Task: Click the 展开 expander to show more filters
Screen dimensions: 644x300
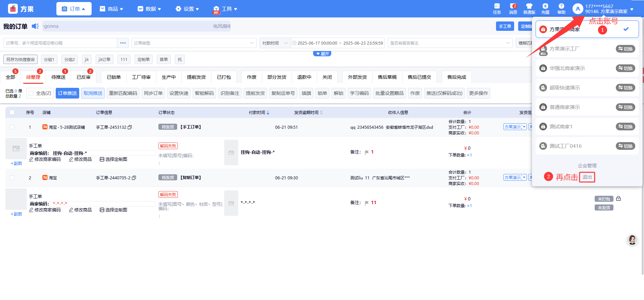Action: [322, 54]
